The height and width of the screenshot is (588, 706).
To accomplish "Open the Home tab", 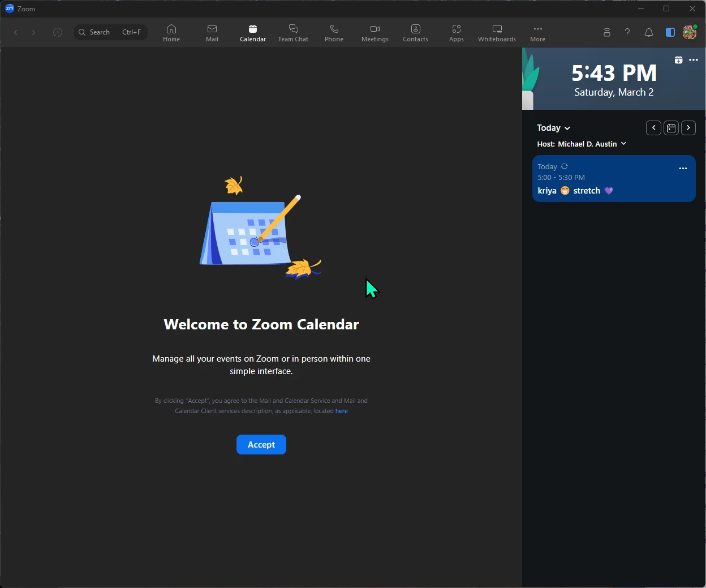I will click(x=171, y=33).
